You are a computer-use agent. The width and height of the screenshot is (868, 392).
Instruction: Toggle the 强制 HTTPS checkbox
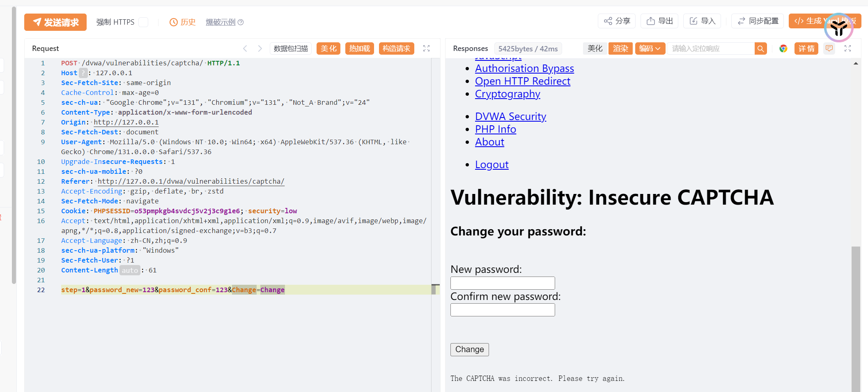(143, 22)
